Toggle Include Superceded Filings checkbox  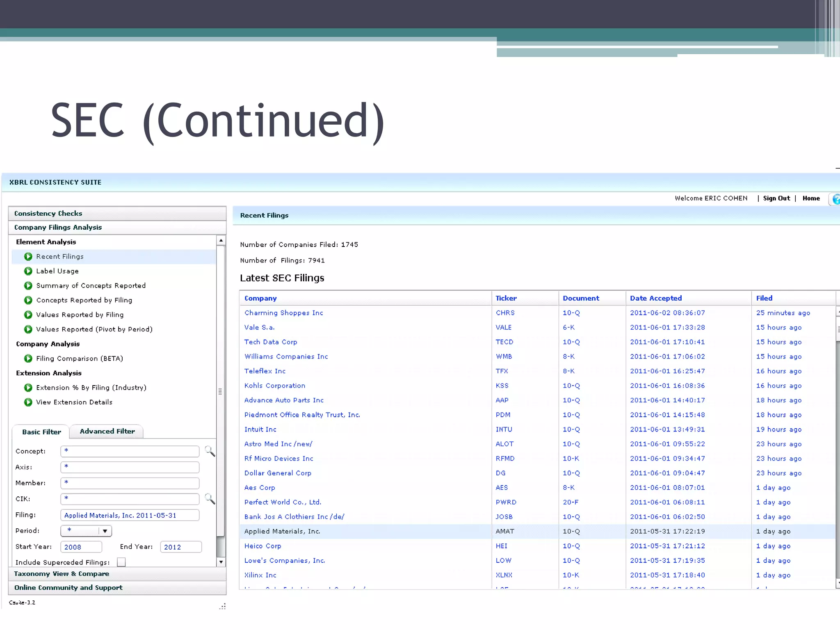point(121,562)
